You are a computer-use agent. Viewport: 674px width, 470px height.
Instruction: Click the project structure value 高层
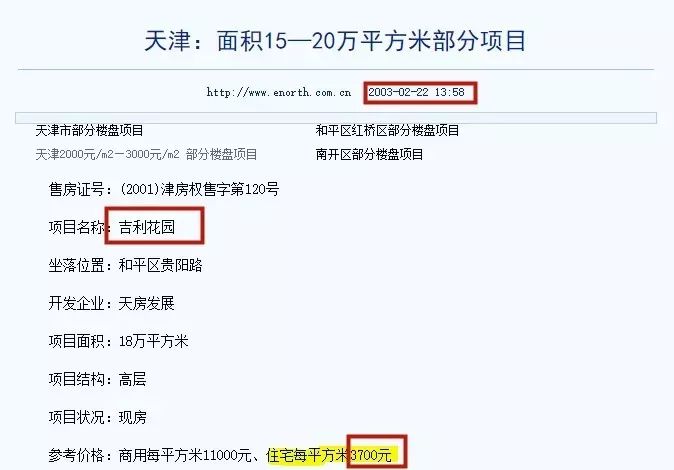click(132, 379)
